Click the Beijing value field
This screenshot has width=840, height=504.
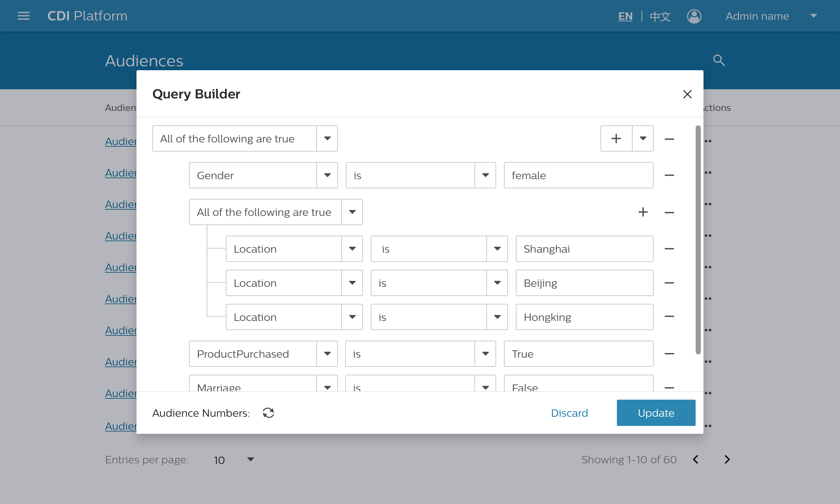pyautogui.click(x=584, y=283)
